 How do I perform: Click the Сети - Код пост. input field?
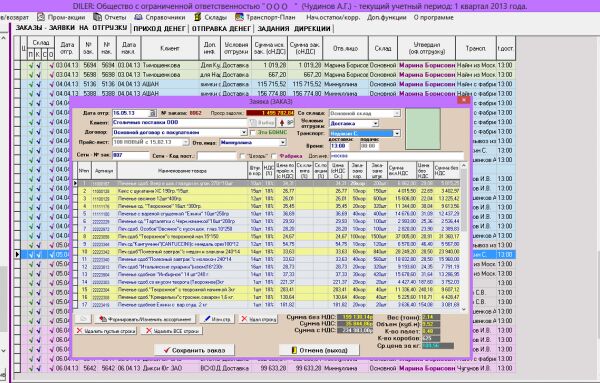click(217, 156)
